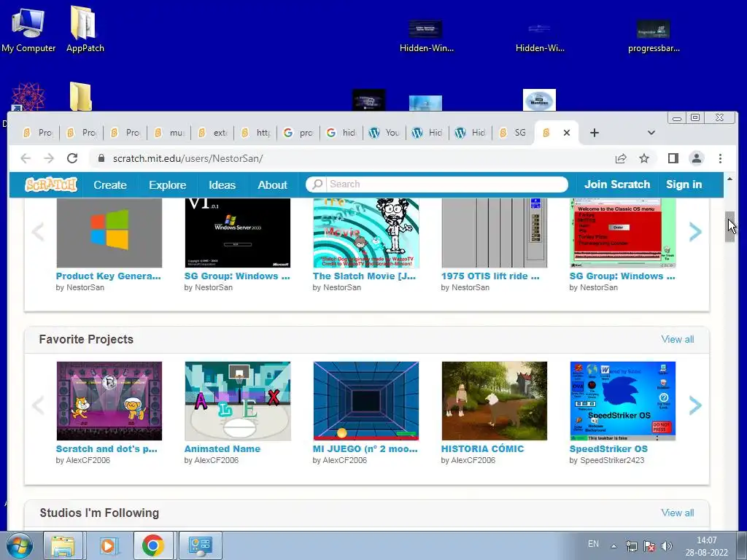Show next shared projects
The height and width of the screenshot is (560, 747).
click(695, 232)
